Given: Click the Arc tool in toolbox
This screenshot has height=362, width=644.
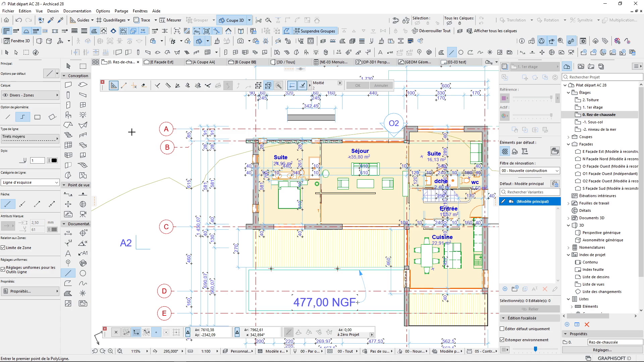Looking at the screenshot, I should tap(68, 283).
